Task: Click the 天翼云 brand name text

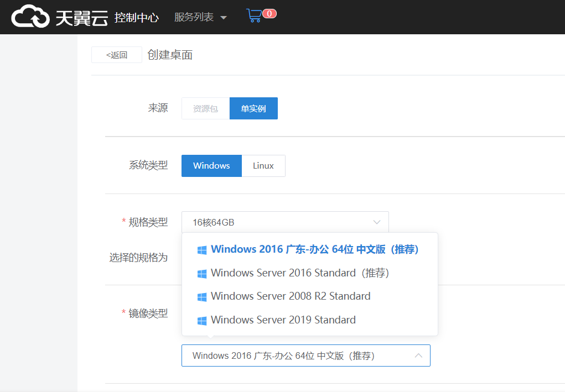Action: point(82,18)
